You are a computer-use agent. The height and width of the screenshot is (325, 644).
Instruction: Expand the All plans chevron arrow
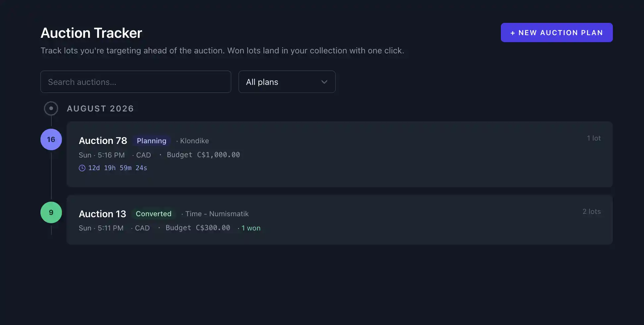324,82
